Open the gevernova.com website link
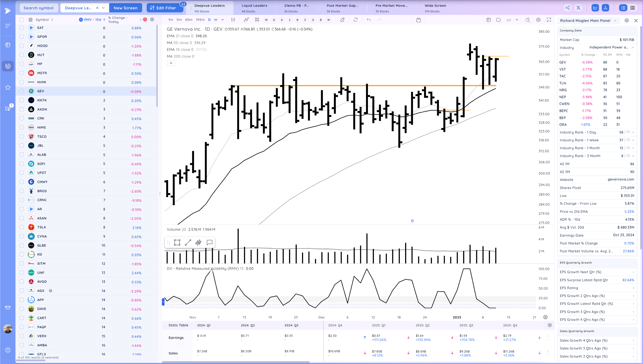 point(621,179)
